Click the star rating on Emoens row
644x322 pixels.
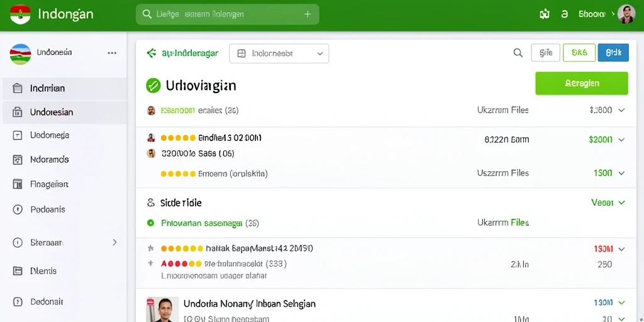[178, 174]
